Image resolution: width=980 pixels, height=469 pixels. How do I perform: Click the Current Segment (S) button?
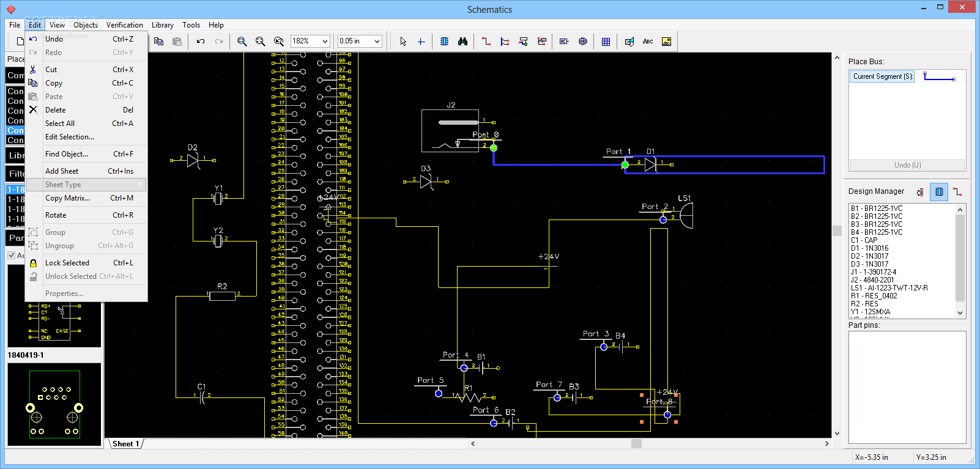[x=883, y=76]
